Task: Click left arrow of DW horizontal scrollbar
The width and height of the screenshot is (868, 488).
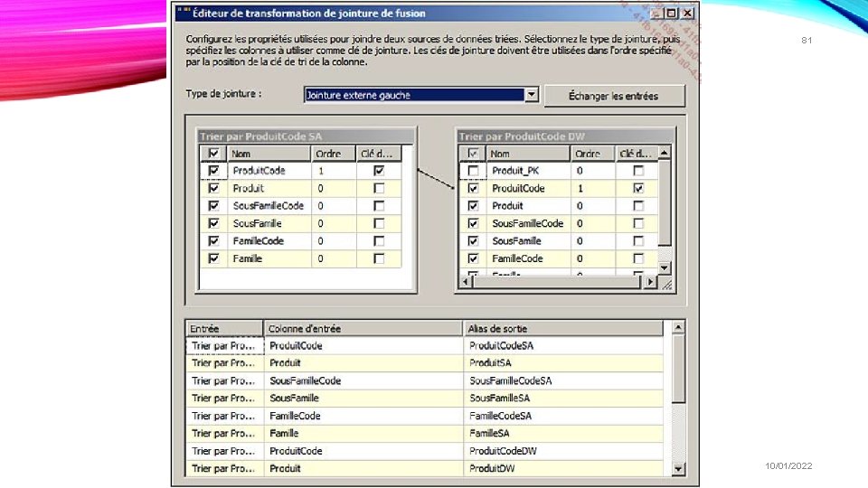Action: pos(466,282)
